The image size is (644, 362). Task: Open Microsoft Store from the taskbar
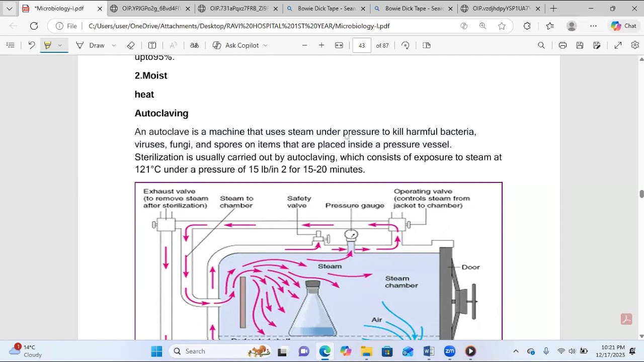click(387, 351)
